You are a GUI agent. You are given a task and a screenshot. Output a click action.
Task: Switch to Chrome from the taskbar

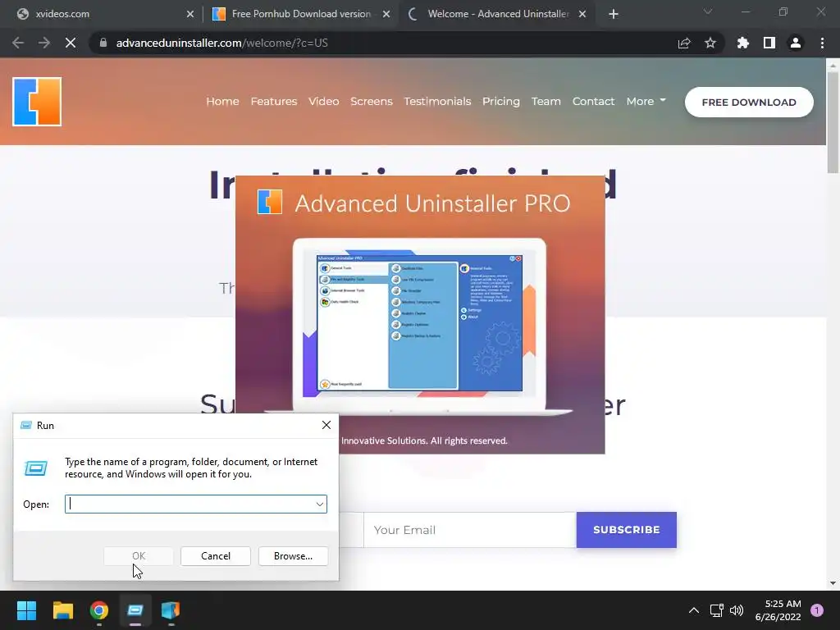[99, 610]
